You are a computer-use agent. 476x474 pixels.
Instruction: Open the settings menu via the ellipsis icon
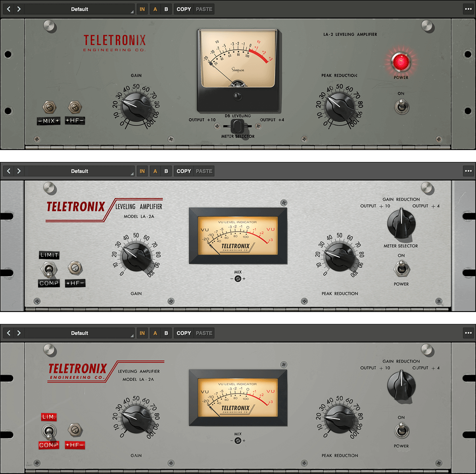(x=468, y=9)
